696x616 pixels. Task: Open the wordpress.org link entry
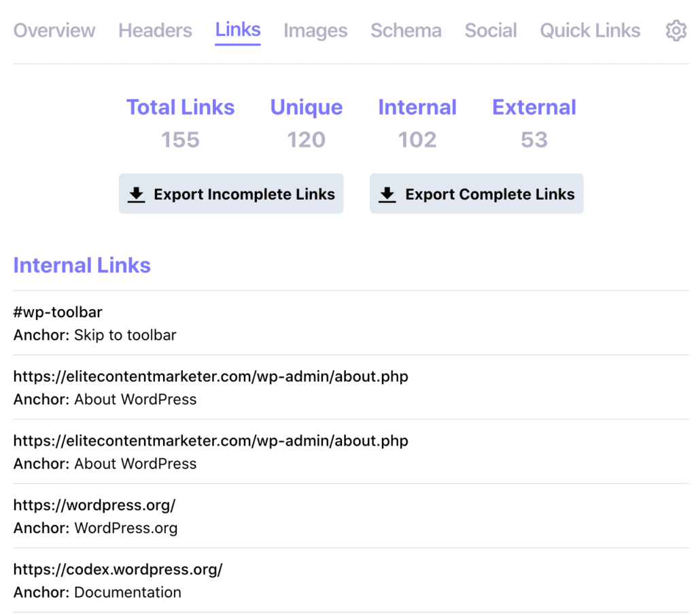pos(94,505)
